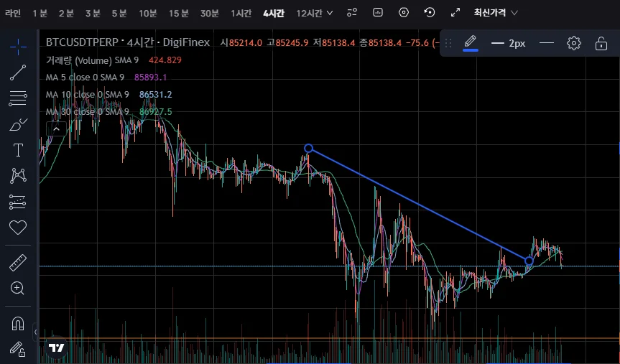Open the heart favorites icon
This screenshot has width=620, height=364.
pyautogui.click(x=18, y=228)
